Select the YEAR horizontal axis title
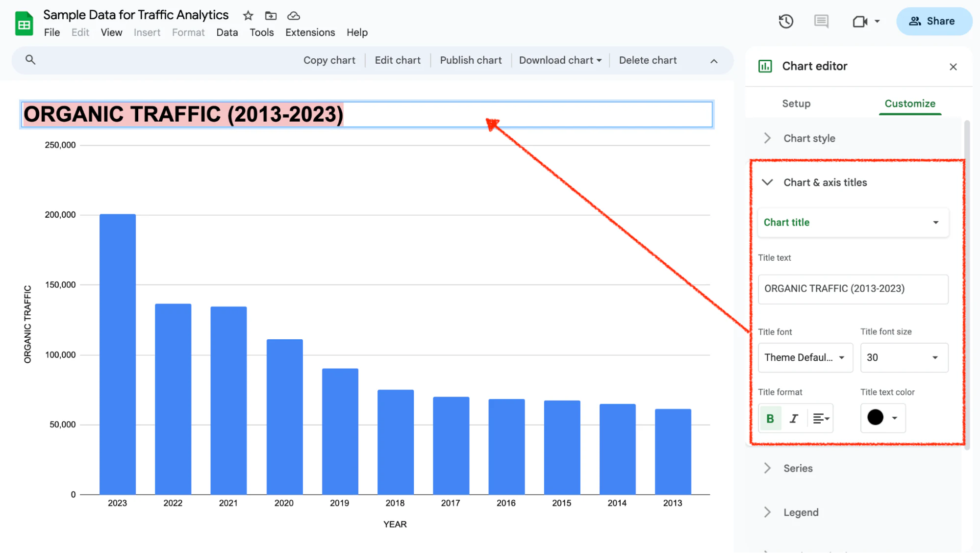This screenshot has height=553, width=980. [395, 524]
